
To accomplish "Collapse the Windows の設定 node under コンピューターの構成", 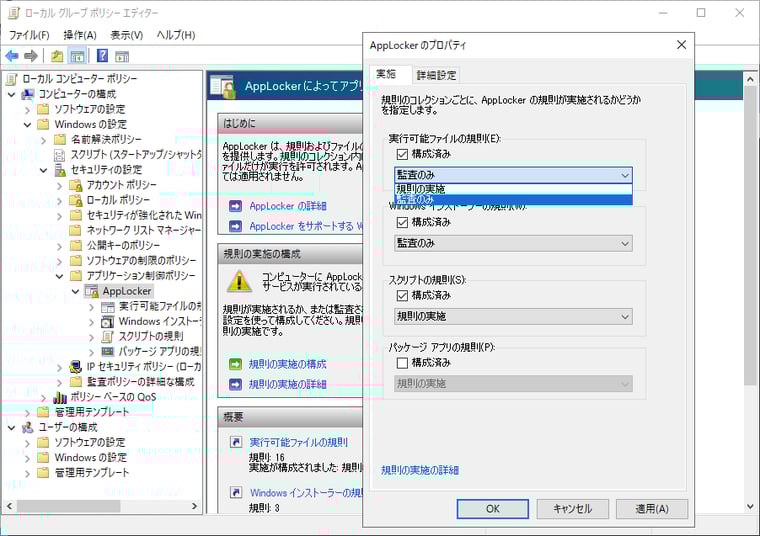I will click(x=28, y=125).
